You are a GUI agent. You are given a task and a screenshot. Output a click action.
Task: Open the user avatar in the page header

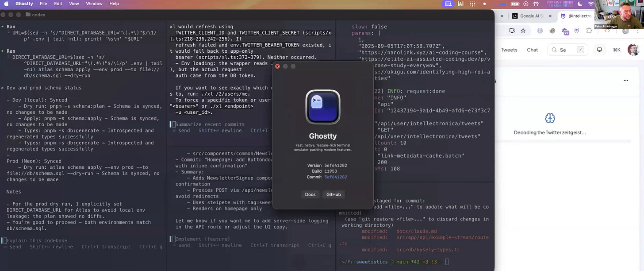[x=633, y=50]
